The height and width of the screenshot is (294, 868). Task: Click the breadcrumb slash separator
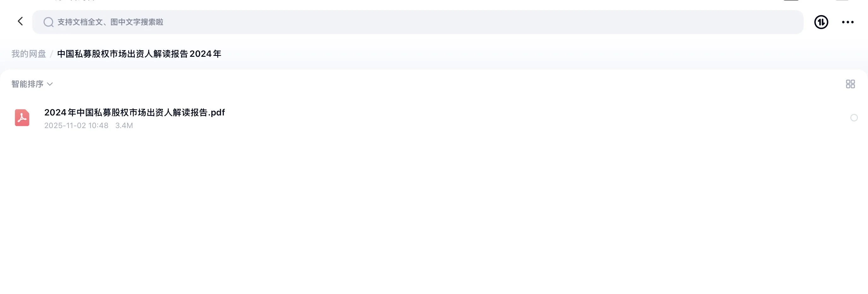(x=51, y=54)
